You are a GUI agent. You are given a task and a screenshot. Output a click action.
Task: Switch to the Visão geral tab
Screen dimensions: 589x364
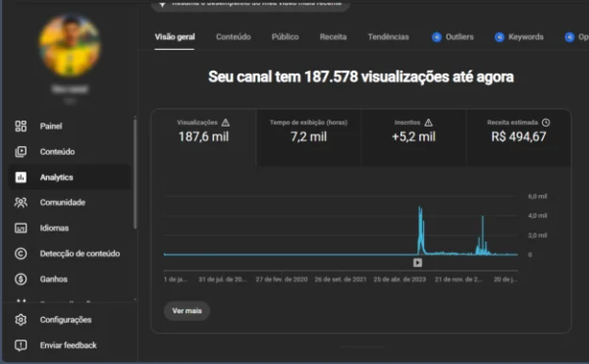(175, 37)
